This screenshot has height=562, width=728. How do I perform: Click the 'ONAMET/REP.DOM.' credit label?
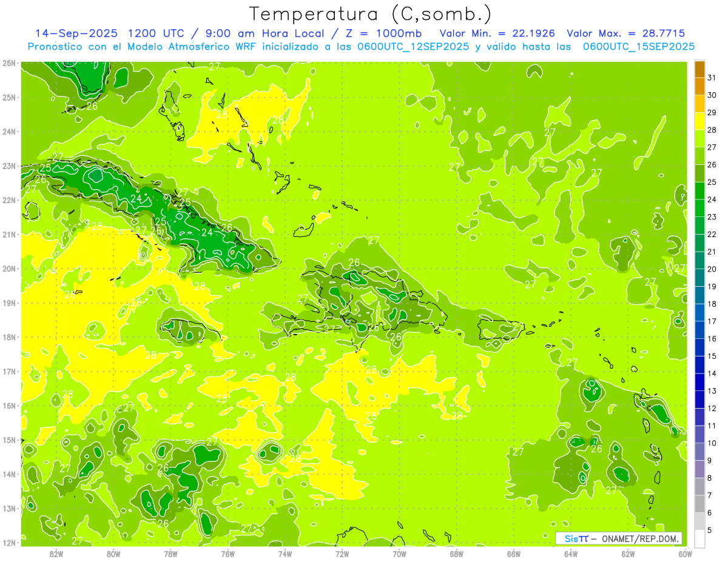coord(641,538)
